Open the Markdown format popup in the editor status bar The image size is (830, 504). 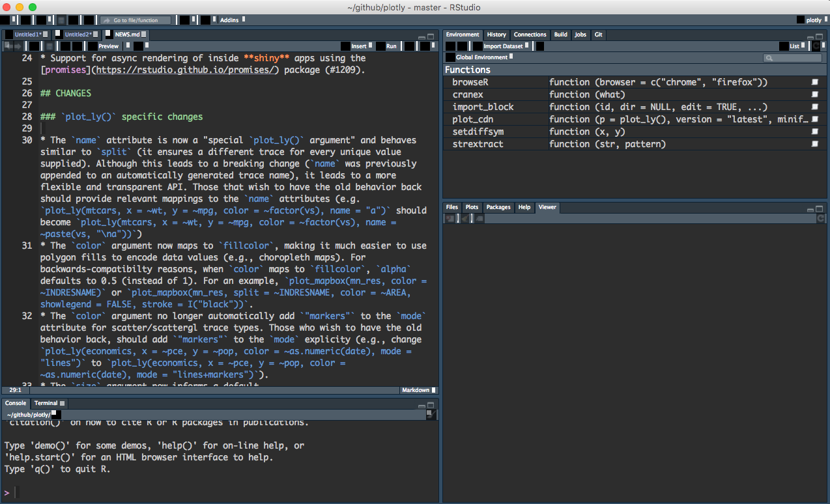(415, 390)
